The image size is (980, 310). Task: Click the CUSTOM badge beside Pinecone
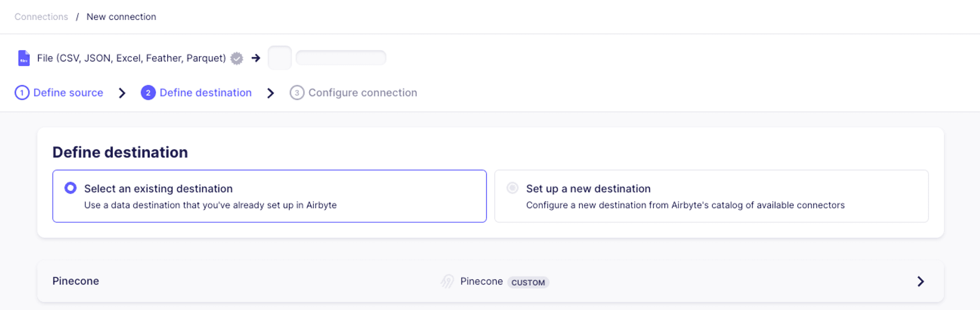tap(528, 283)
